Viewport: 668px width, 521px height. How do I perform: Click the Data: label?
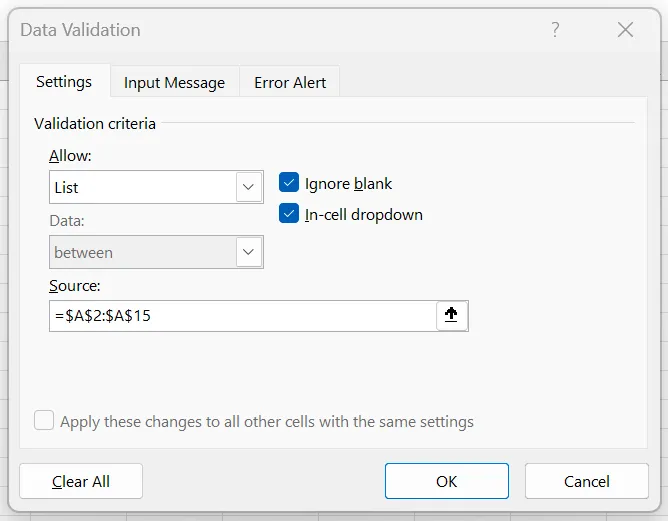pyautogui.click(x=67, y=221)
